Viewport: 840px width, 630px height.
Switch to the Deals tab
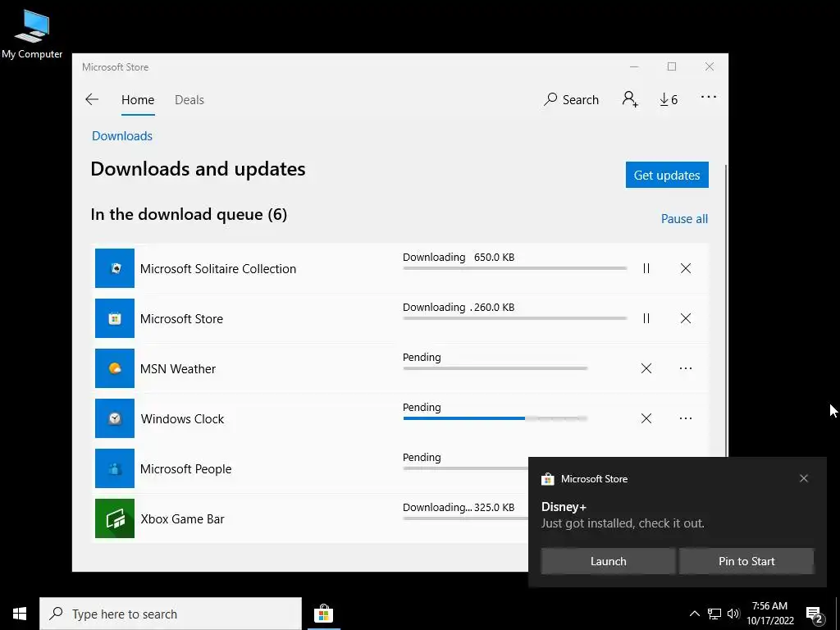(x=189, y=99)
